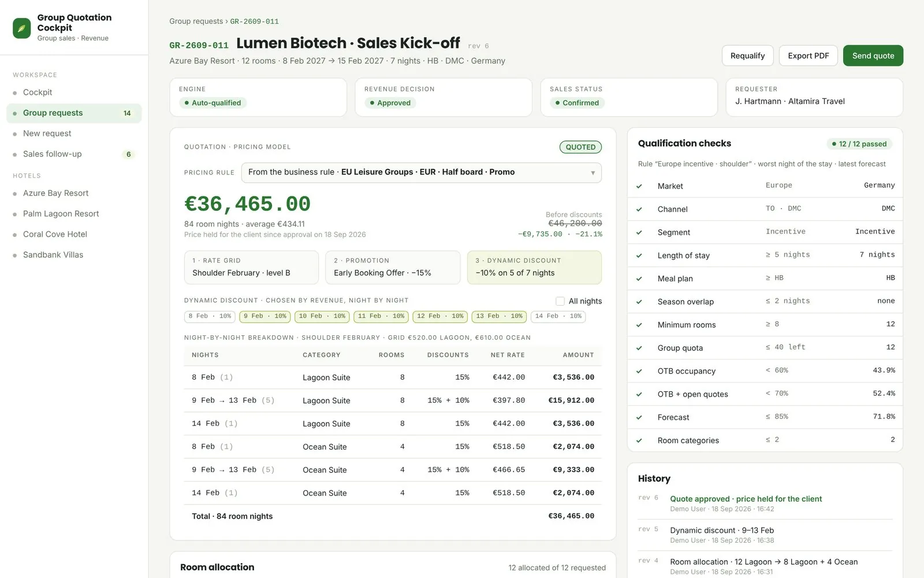Image resolution: width=924 pixels, height=578 pixels.
Task: Click the €36,465.00 headline price
Action: pyautogui.click(x=247, y=204)
